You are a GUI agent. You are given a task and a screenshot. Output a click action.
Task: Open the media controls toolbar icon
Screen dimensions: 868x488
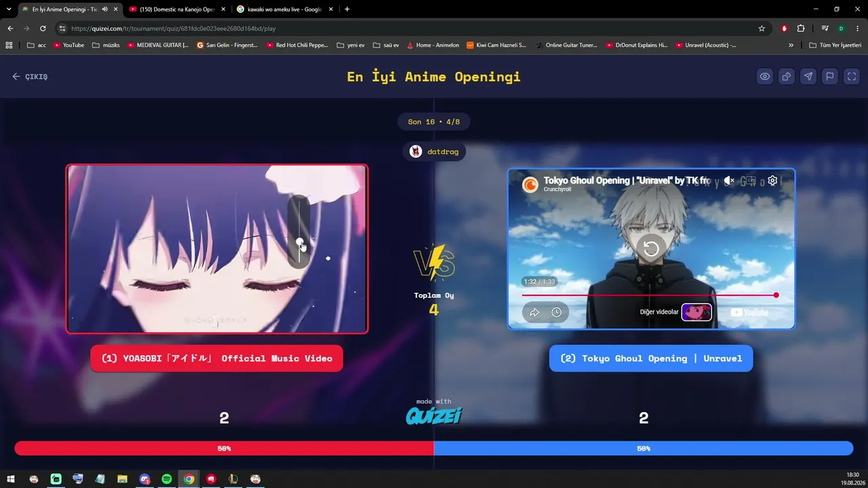825,28
